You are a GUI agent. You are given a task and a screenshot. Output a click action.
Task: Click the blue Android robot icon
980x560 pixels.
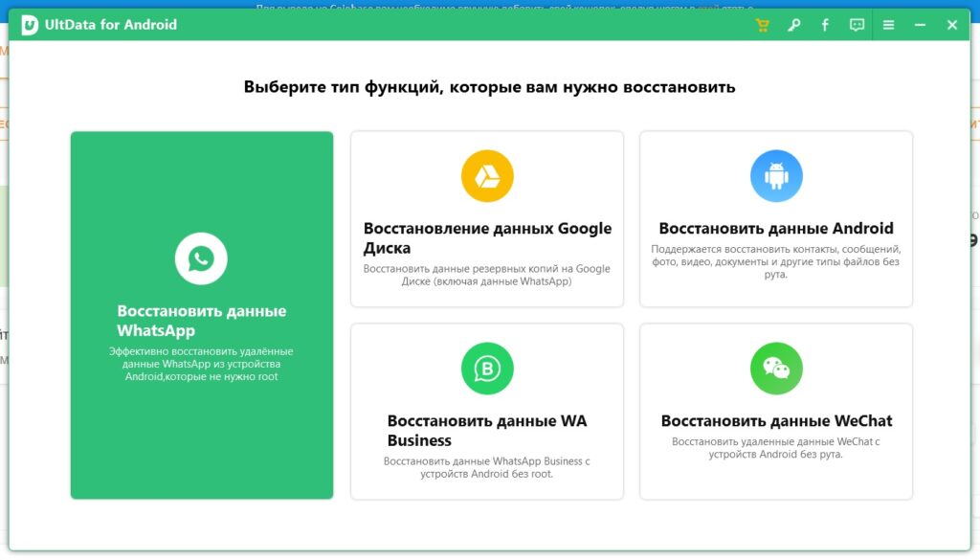[x=776, y=176]
